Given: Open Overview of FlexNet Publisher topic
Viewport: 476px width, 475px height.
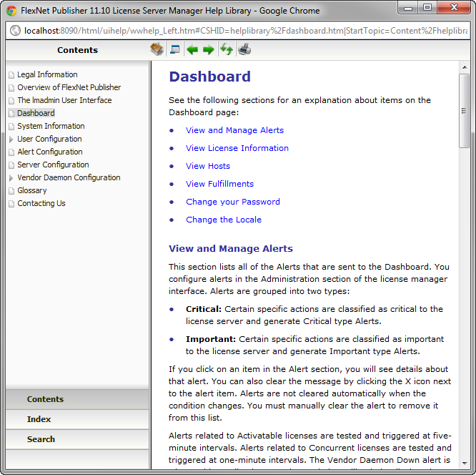Looking at the screenshot, I should [x=69, y=87].
